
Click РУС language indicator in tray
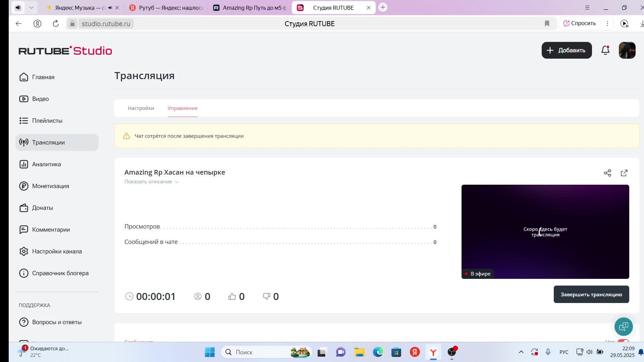point(564,352)
